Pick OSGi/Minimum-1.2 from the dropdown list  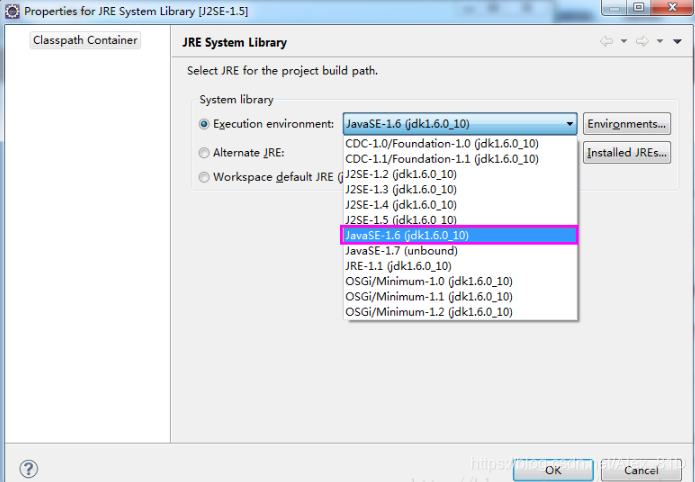(x=428, y=312)
